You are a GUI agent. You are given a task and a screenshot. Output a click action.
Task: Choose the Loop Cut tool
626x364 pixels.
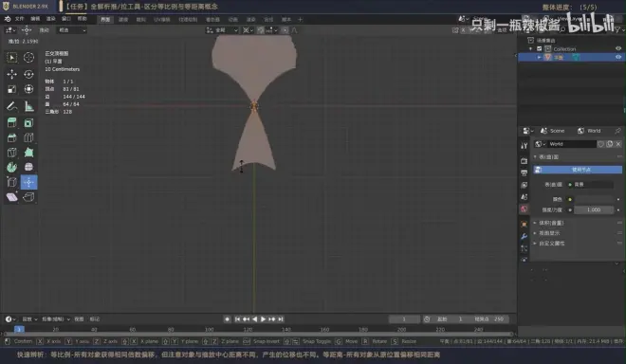[28, 137]
